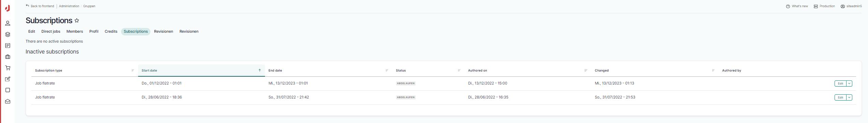868x123 pixels.
Task: Switch to the Members tab
Action: coord(75,31)
